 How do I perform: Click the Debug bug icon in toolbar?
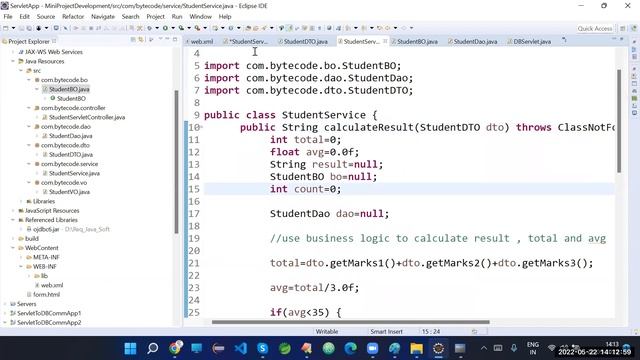click(149, 28)
